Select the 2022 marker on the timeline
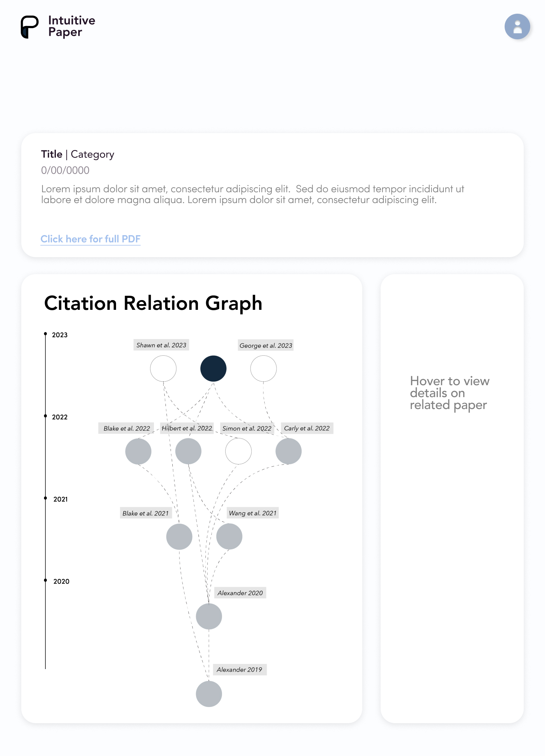Image resolution: width=545 pixels, height=756 pixels. click(x=45, y=416)
